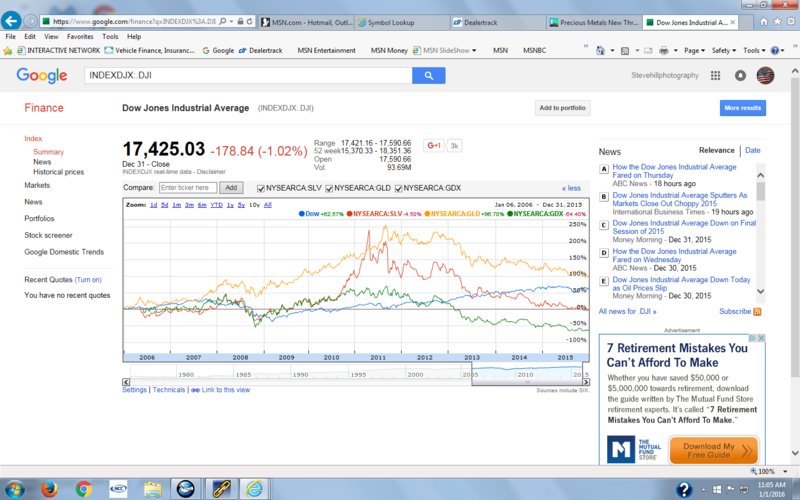
Task: Switch to the MSN.com Hotmail browser tab
Action: (306, 22)
